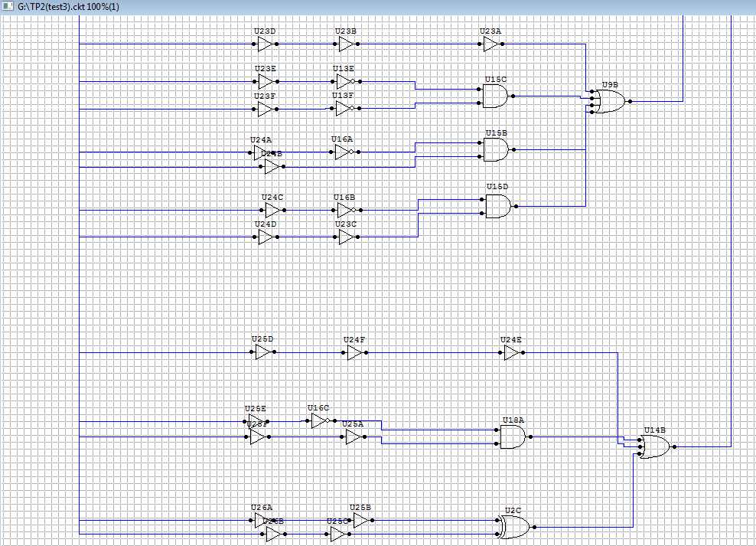Select the U2C XOR gate

(x=513, y=526)
